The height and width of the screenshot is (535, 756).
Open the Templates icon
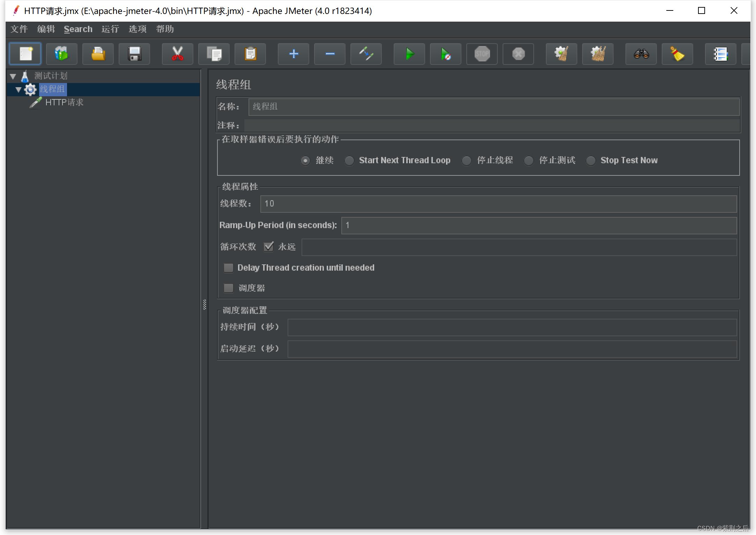[62, 53]
